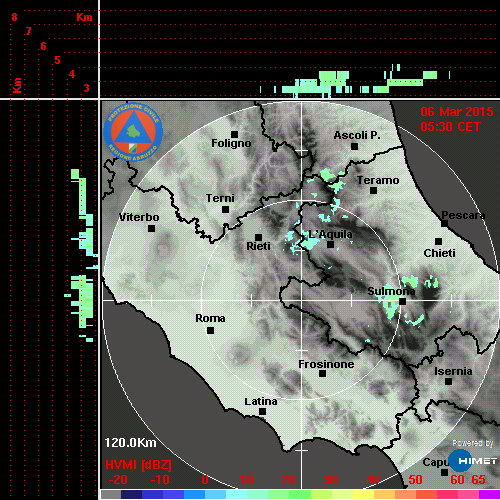Select the Isernia city marker
500x500 pixels.
(x=449, y=381)
